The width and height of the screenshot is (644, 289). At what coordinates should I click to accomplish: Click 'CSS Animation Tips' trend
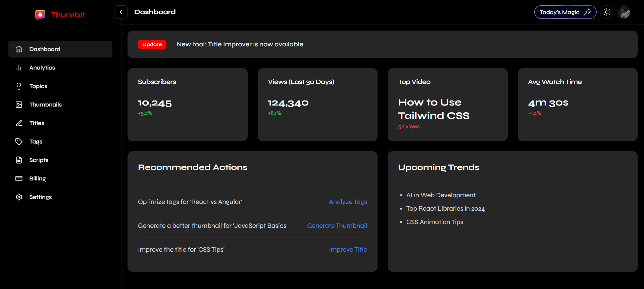click(435, 222)
